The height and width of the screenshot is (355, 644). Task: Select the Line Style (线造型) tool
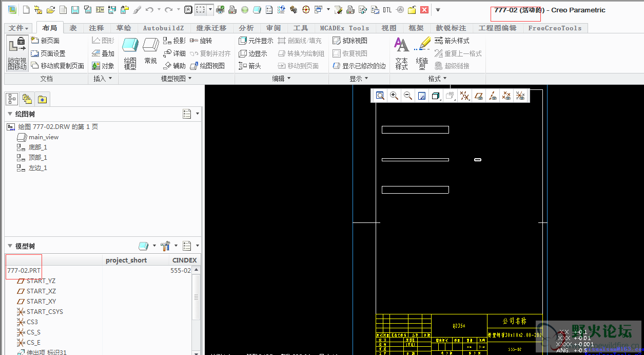tap(422, 53)
